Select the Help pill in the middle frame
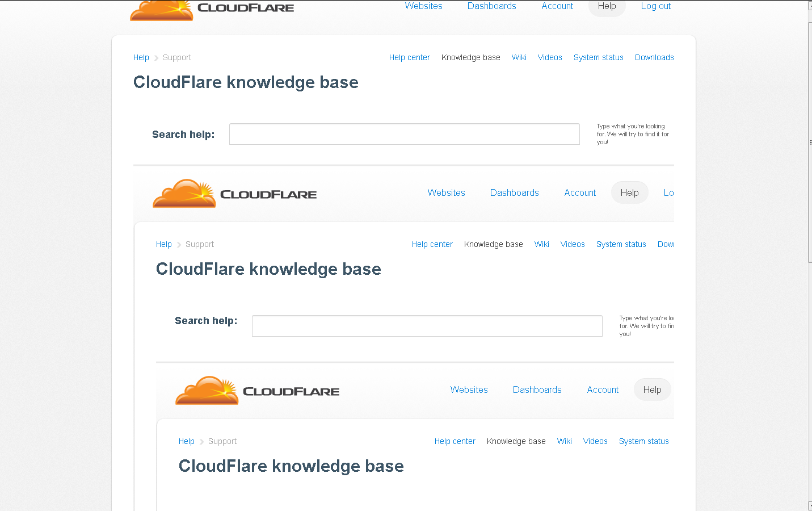 pyautogui.click(x=629, y=192)
